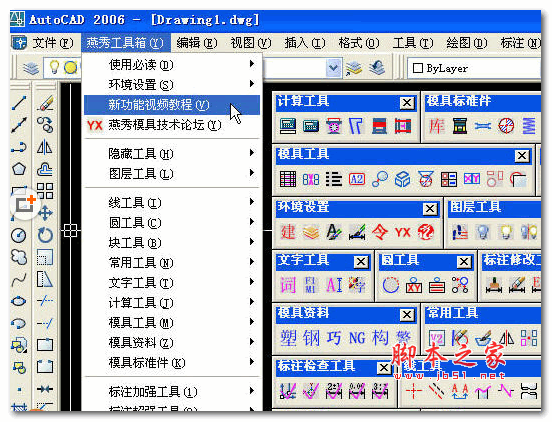The width and height of the screenshot is (552, 422).
Task: Open the 插入 menu
Action: [x=305, y=43]
